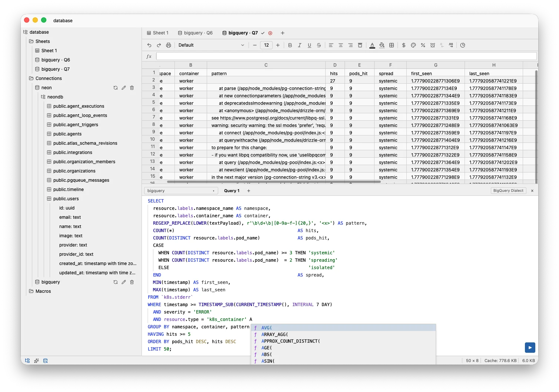Apply percent number format

coord(423,45)
